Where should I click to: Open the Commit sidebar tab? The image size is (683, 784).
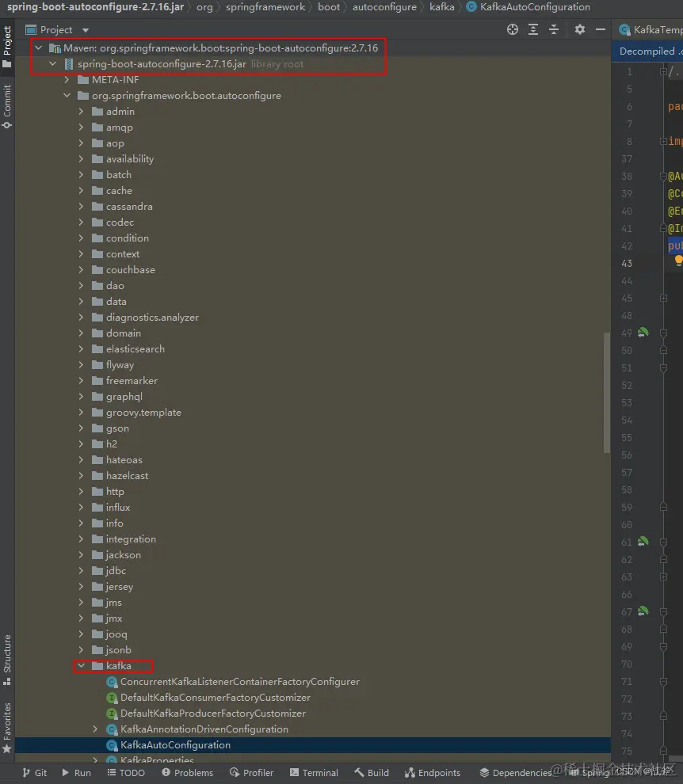tap(7, 105)
